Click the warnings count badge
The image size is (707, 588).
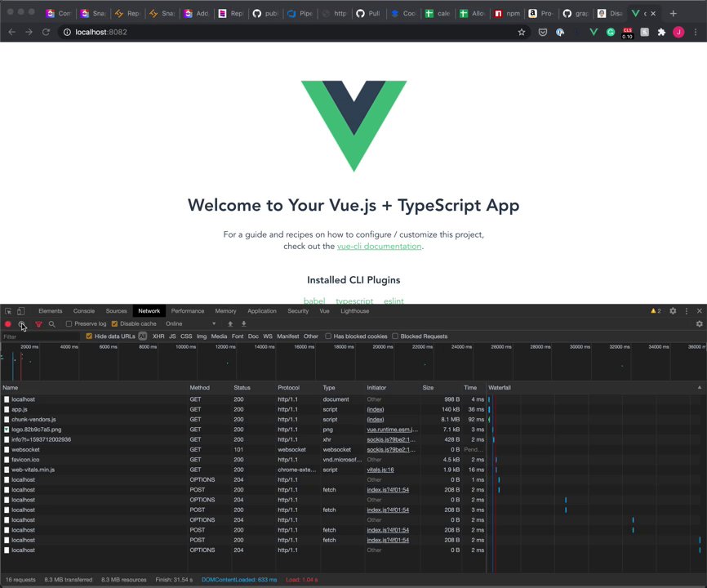656,311
